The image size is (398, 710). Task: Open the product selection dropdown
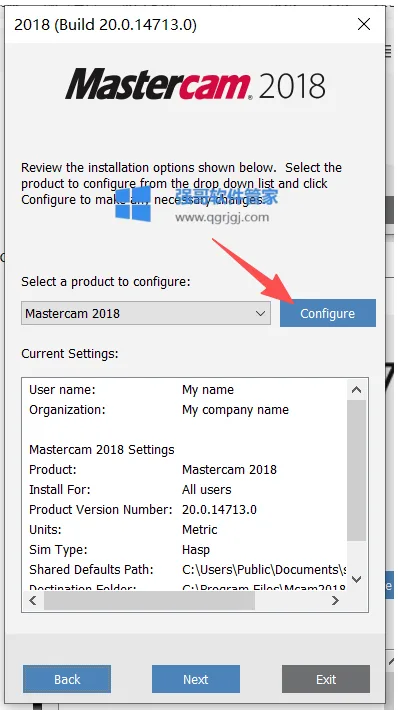pyautogui.click(x=146, y=313)
